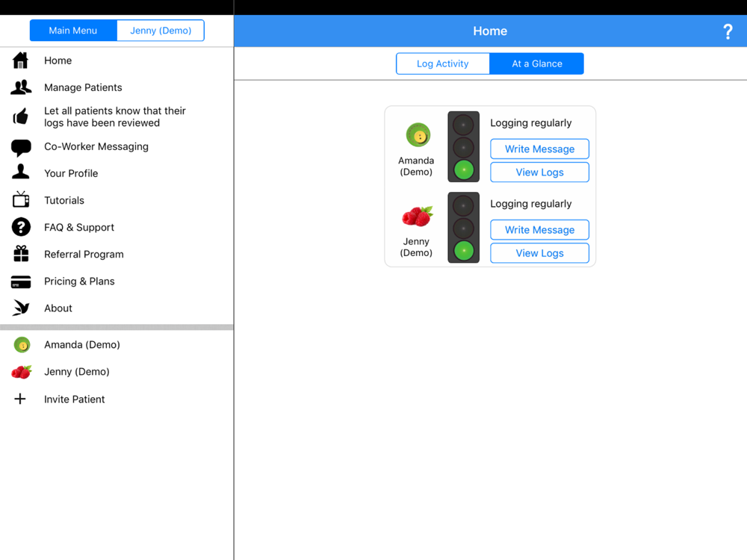747x560 pixels.
Task: Open Your Profile label
Action: pyautogui.click(x=71, y=173)
